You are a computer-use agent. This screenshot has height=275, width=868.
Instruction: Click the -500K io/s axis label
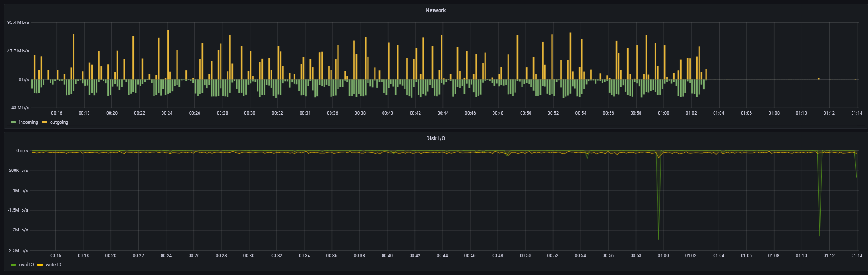(x=18, y=171)
